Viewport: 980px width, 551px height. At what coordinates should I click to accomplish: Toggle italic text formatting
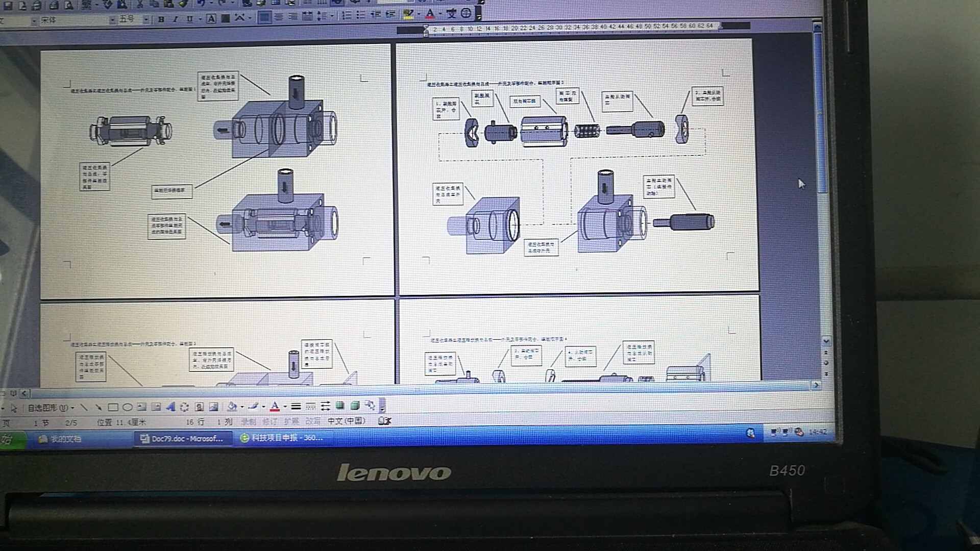click(x=175, y=19)
